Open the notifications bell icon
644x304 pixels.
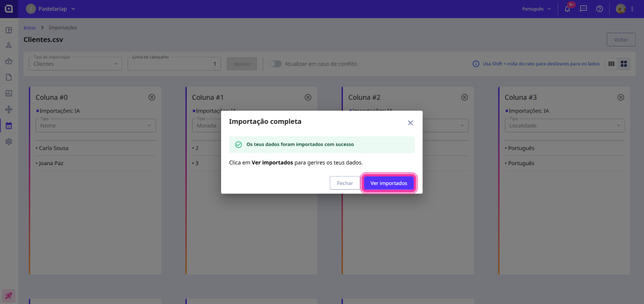coord(567,9)
